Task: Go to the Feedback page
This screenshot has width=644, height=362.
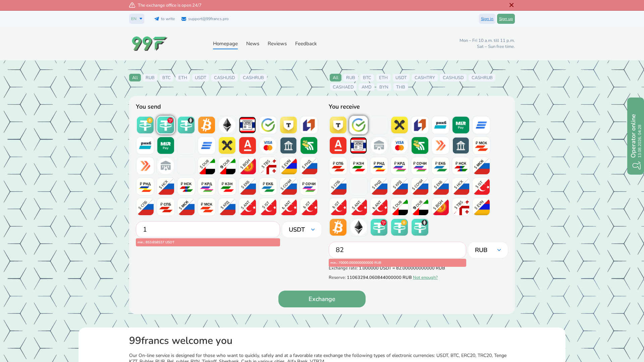Action: pyautogui.click(x=306, y=44)
